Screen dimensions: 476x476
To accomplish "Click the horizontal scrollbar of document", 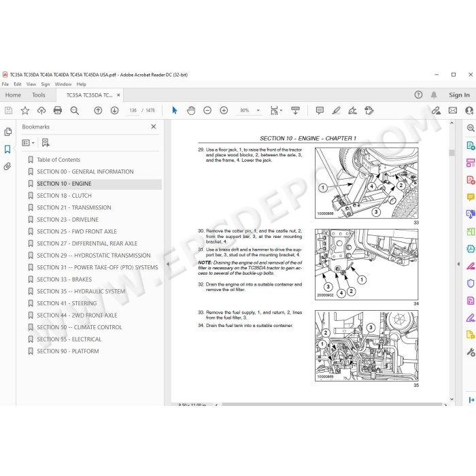I will click(x=332, y=405).
